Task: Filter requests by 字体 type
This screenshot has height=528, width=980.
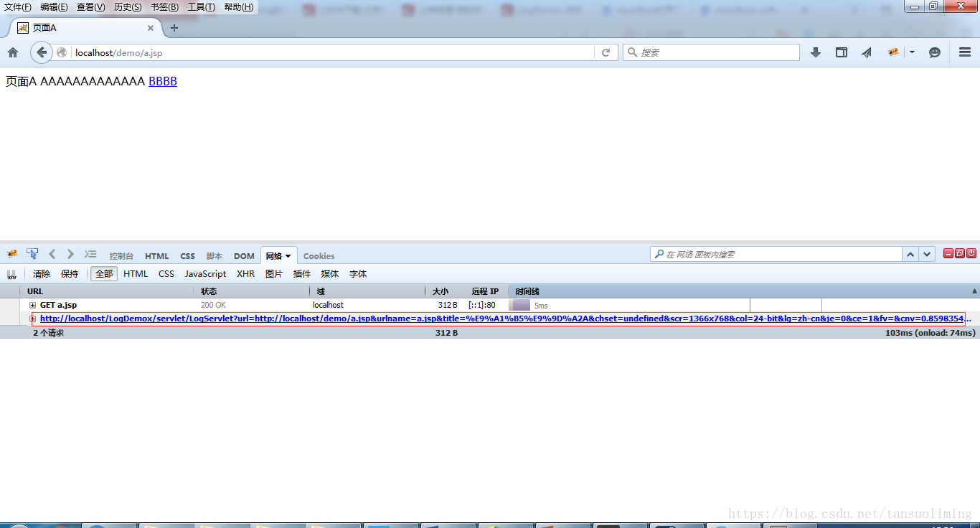Action: pos(358,274)
